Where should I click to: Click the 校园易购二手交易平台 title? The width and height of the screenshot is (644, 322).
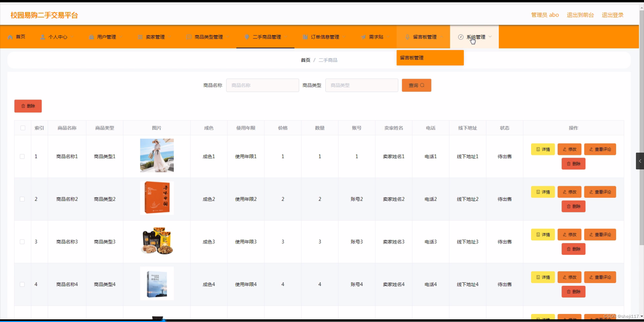tap(44, 15)
